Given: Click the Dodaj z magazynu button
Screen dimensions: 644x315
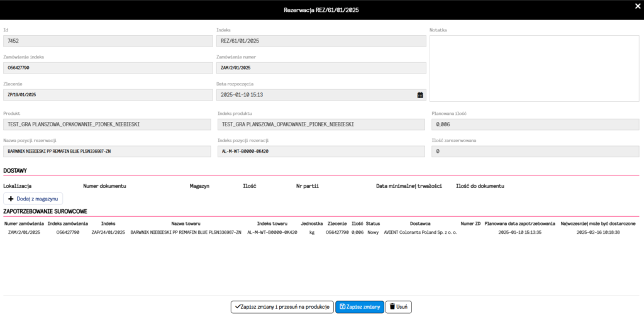Looking at the screenshot, I should (33, 199).
